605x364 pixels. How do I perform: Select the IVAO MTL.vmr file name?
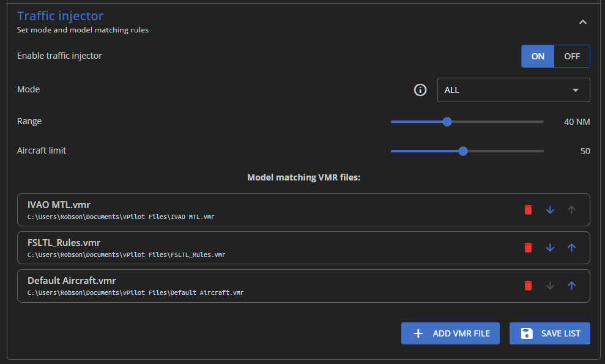tap(59, 205)
